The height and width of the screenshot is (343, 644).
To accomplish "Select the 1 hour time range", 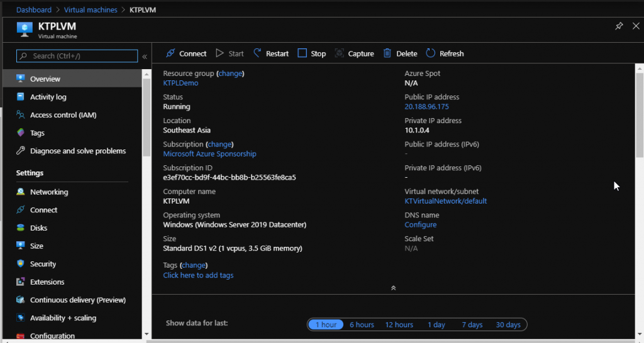I will click(326, 325).
